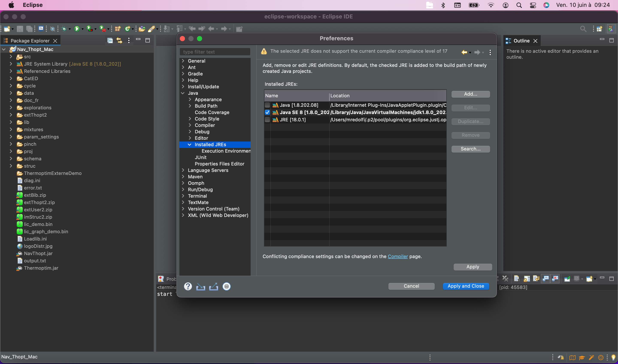Collapse the Nav_Thopt_Mac project

tap(4, 49)
